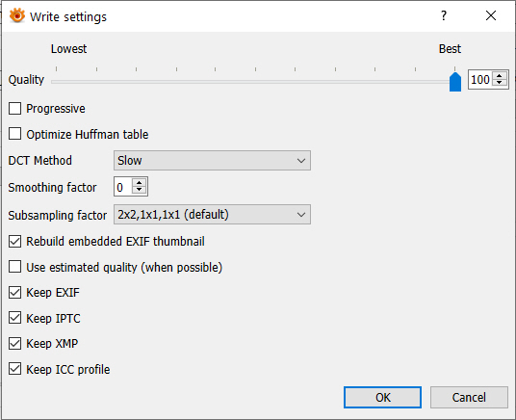Increase Quality value with up arrow
The image size is (516, 420).
[x=500, y=76]
